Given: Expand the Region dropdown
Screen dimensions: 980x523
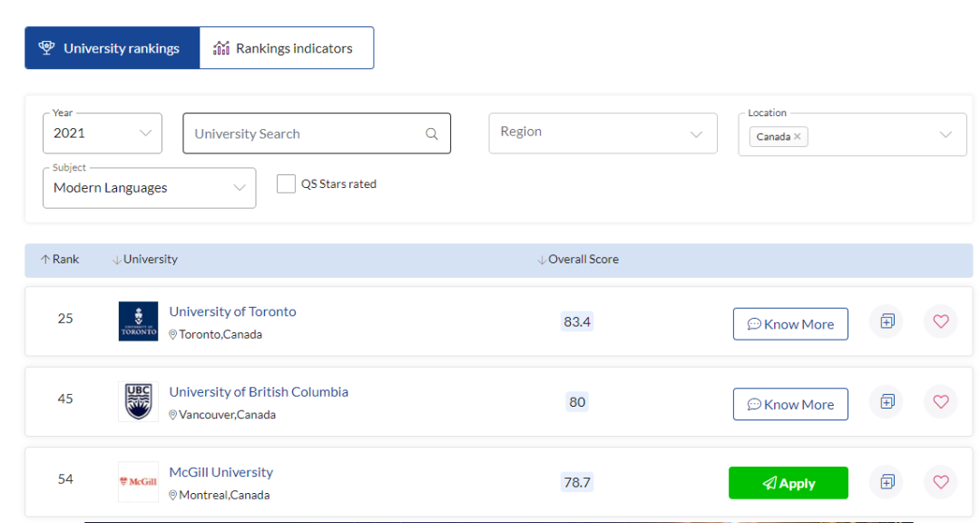Looking at the screenshot, I should coord(603,133).
